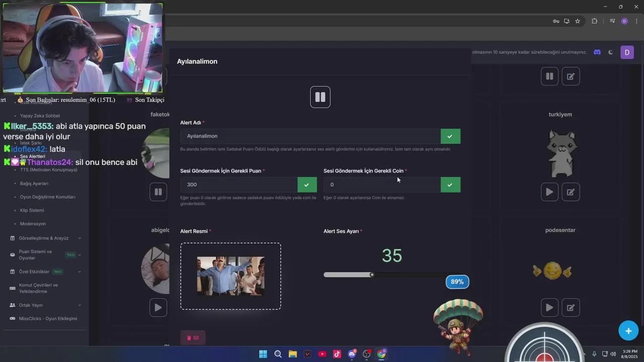This screenshot has width=644, height=362.
Task: Confirm the Gerekli Coin value with its green check
Action: tap(450, 185)
